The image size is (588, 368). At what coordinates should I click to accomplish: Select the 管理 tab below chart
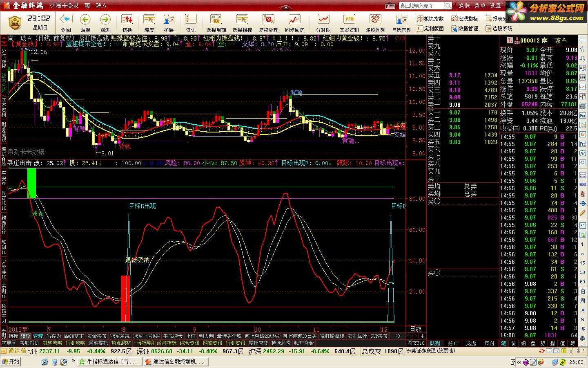38,336
